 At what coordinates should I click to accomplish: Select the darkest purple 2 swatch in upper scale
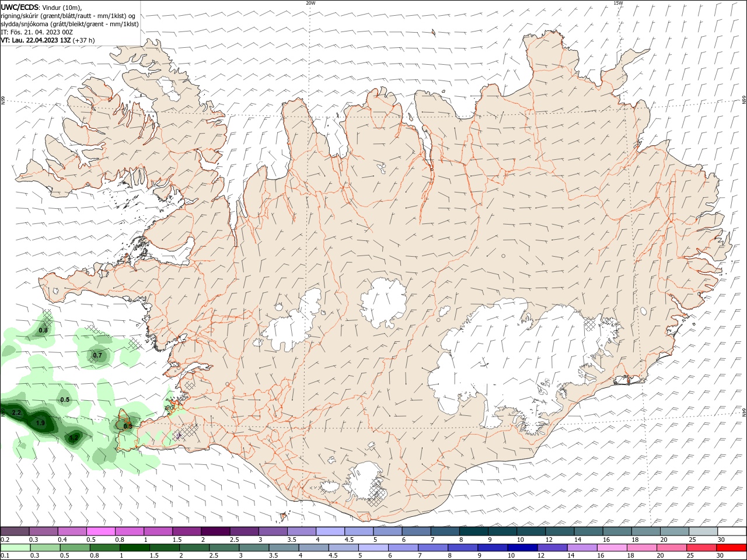pyautogui.click(x=215, y=531)
